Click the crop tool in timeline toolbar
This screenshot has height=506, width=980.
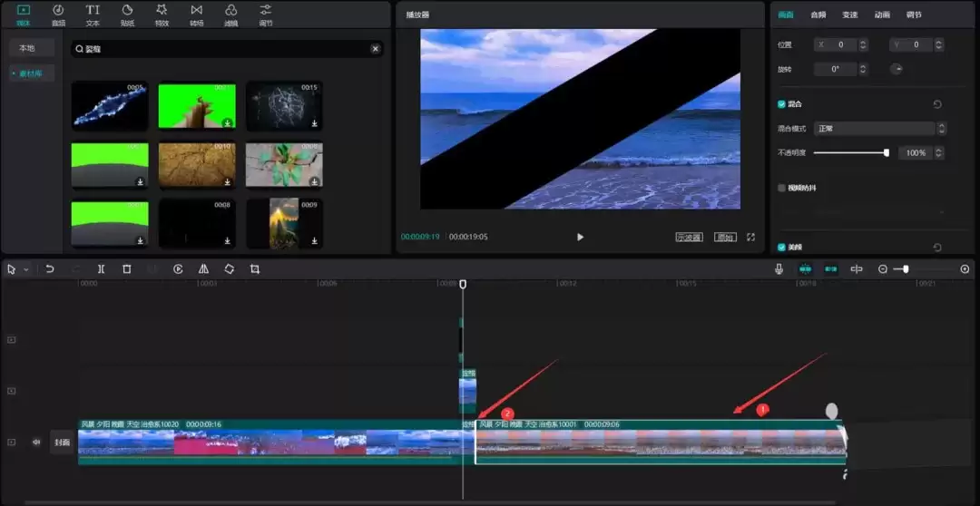(x=255, y=269)
